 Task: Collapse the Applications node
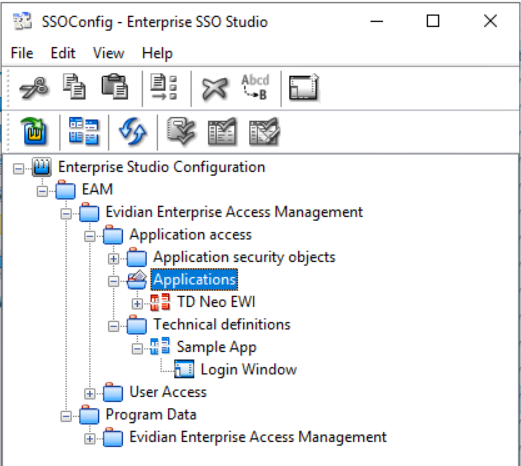pyautogui.click(x=113, y=281)
